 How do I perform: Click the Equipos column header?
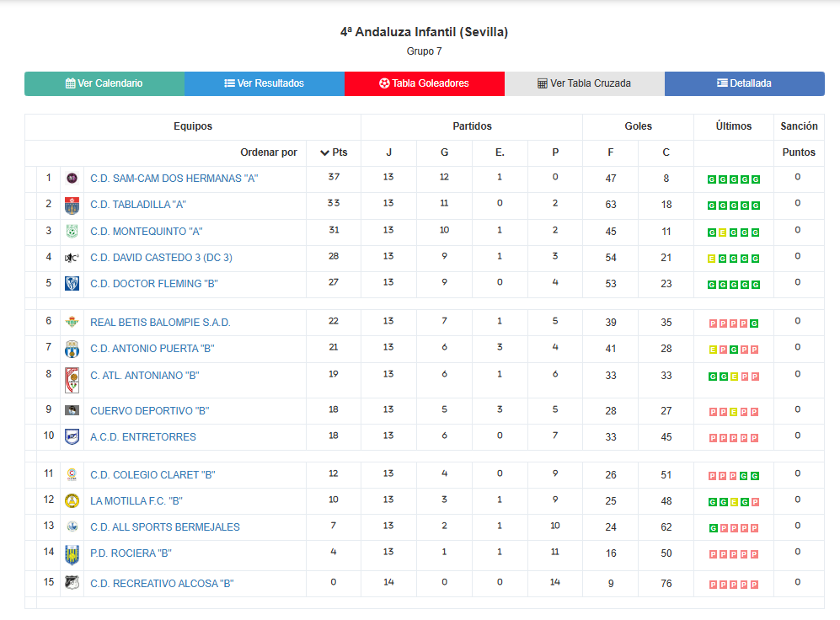tap(193, 126)
